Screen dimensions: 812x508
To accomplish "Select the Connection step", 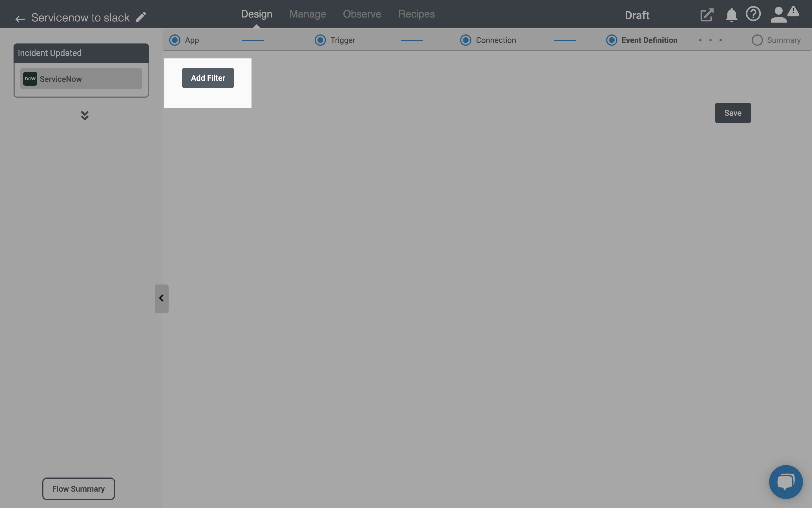I will click(x=488, y=40).
